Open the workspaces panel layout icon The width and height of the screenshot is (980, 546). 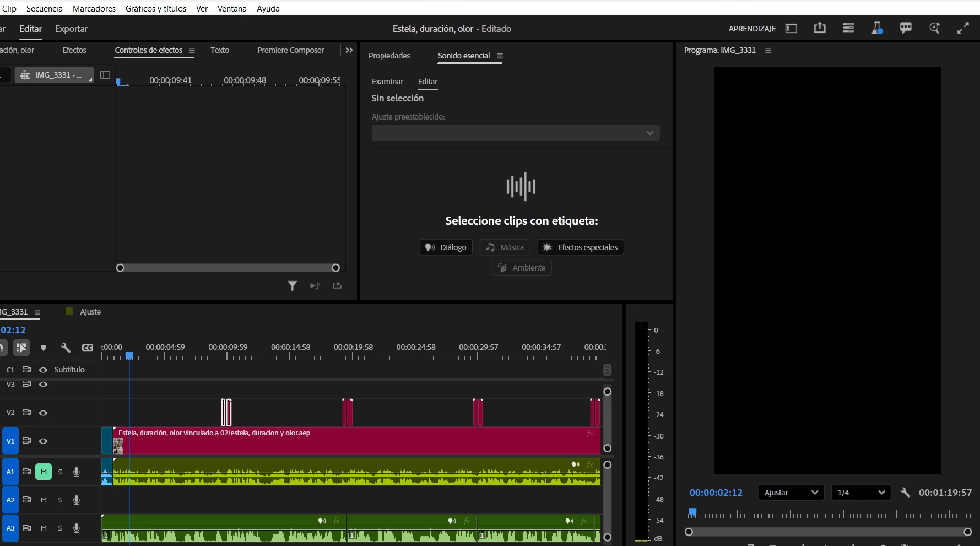[791, 29]
